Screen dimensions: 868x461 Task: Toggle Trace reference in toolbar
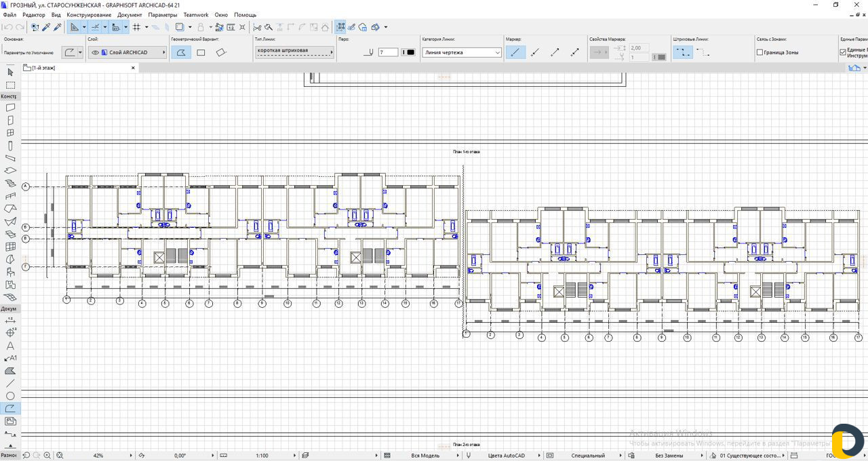point(180,27)
